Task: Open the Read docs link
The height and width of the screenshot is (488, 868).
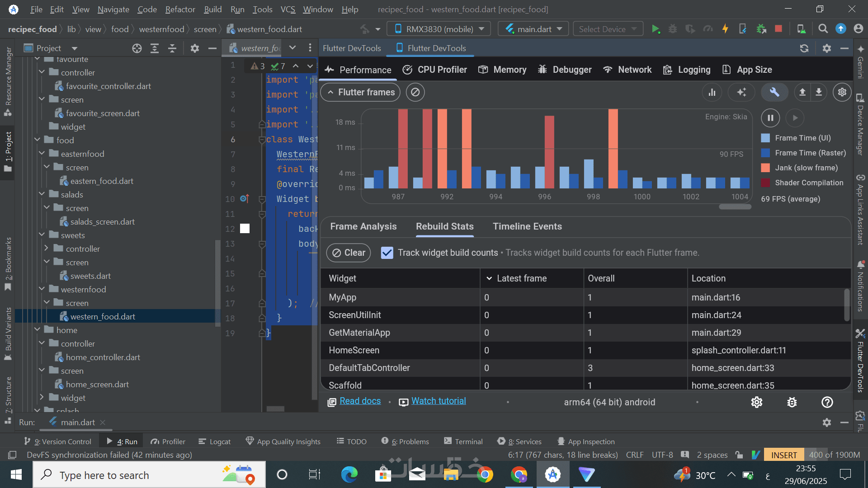Action: pos(360,401)
